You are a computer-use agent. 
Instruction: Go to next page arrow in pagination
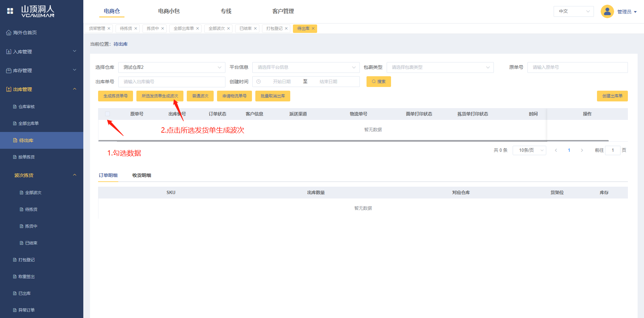(x=582, y=150)
